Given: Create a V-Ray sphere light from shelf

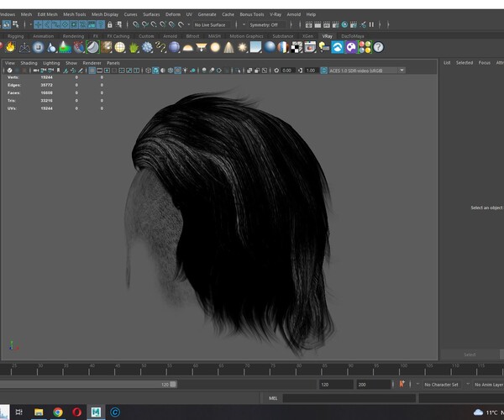Looking at the screenshot, I should coord(215,47).
